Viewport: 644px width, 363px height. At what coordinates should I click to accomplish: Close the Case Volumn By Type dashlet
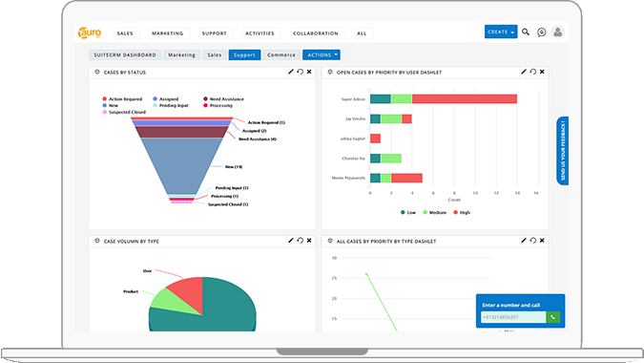click(x=309, y=241)
